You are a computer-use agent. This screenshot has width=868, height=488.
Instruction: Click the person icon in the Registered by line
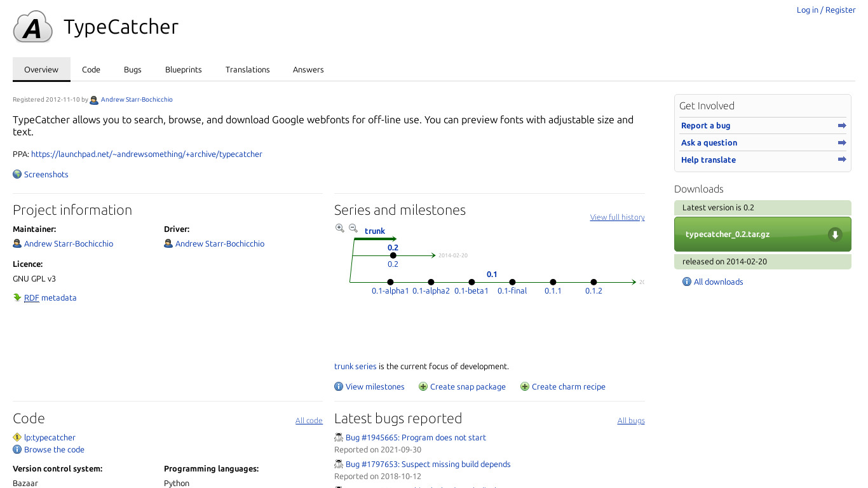(94, 100)
